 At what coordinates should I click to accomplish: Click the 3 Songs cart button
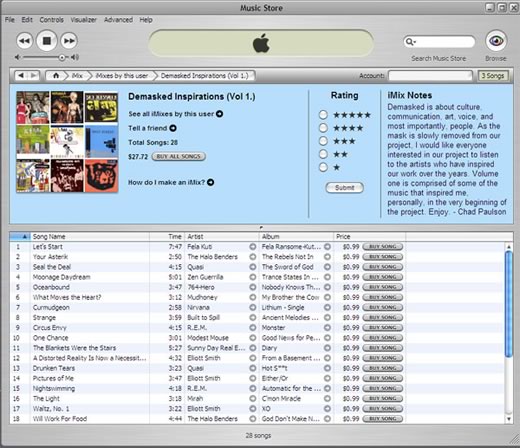point(493,76)
